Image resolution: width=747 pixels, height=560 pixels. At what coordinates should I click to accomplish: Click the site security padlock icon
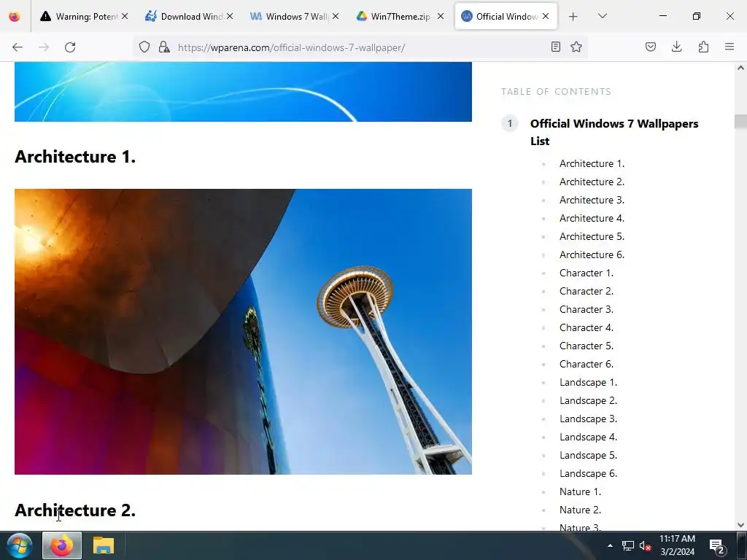pos(164,47)
